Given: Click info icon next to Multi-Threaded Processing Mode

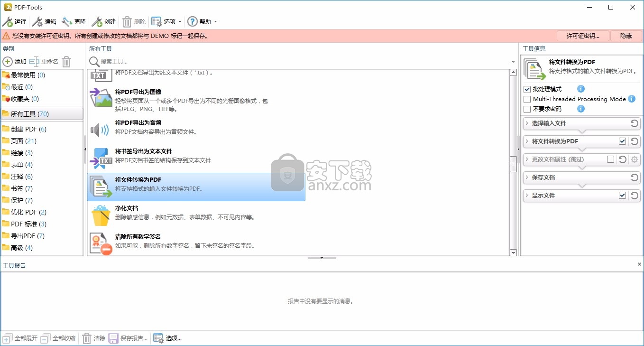Looking at the screenshot, I should tap(632, 99).
